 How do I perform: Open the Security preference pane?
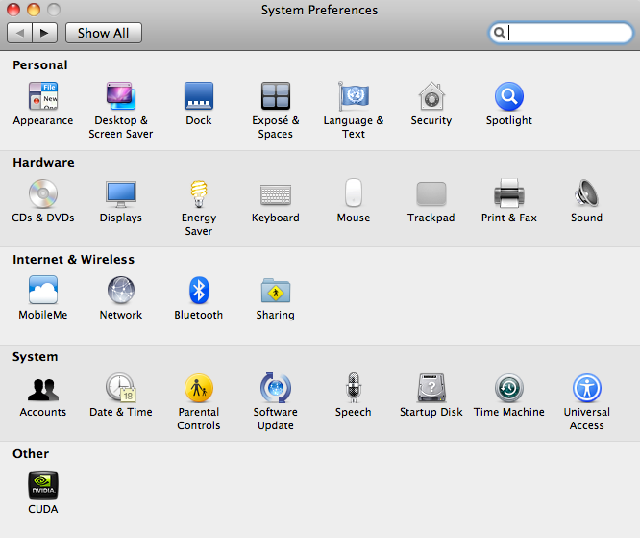click(x=431, y=98)
